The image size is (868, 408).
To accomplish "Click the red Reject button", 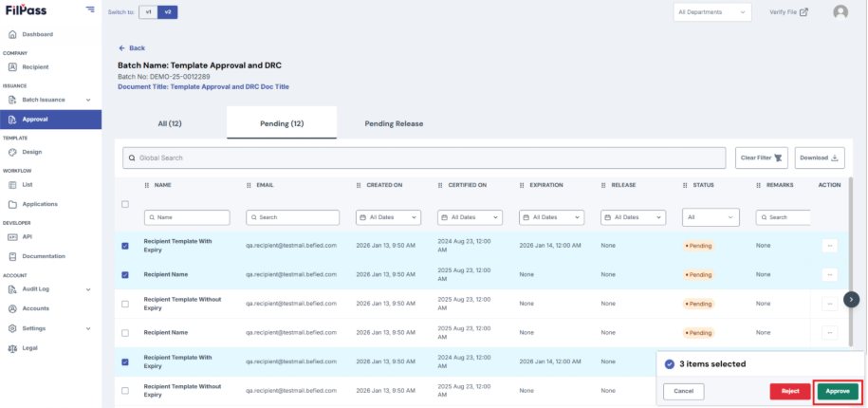I will [x=790, y=391].
